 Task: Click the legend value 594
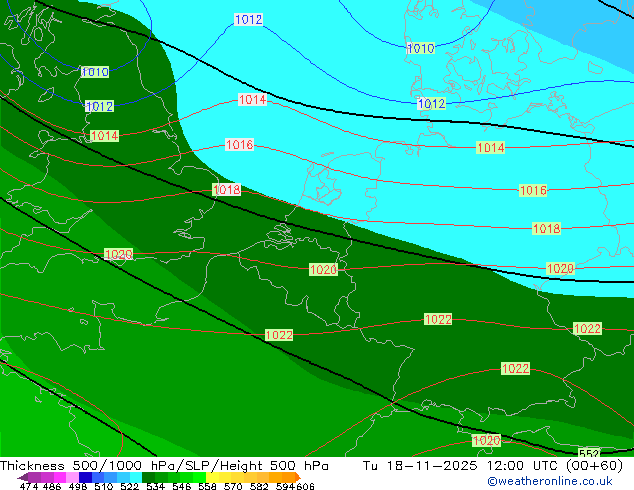click(285, 486)
